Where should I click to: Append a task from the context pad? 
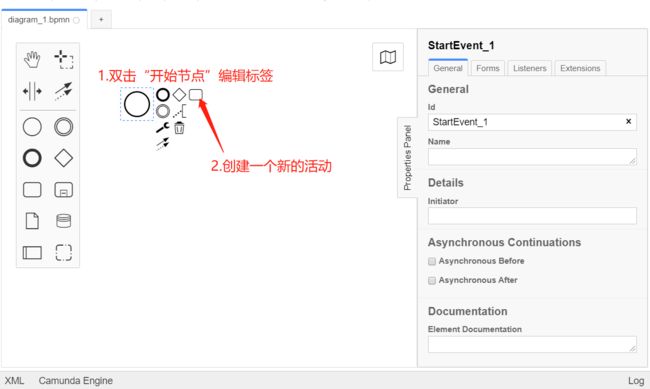(x=196, y=95)
